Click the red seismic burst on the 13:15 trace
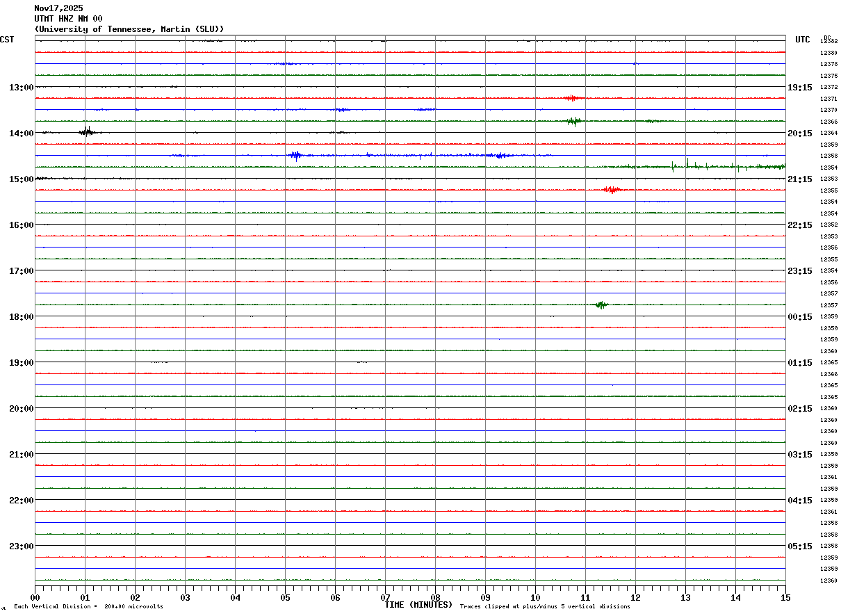This screenshot has height=616, width=841. 573,98
